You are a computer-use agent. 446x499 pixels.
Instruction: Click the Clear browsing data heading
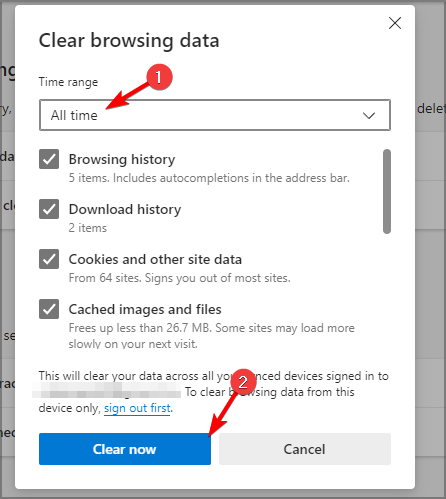(x=129, y=41)
